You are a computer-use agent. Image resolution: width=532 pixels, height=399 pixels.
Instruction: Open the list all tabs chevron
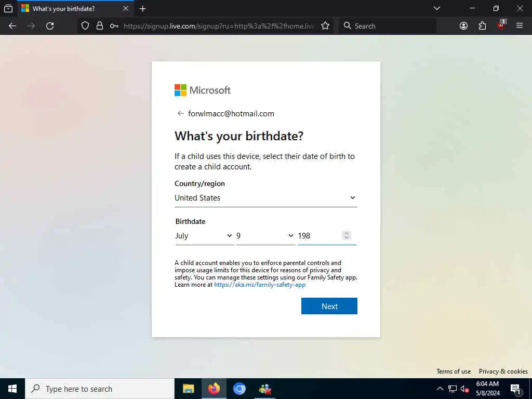pos(436,8)
